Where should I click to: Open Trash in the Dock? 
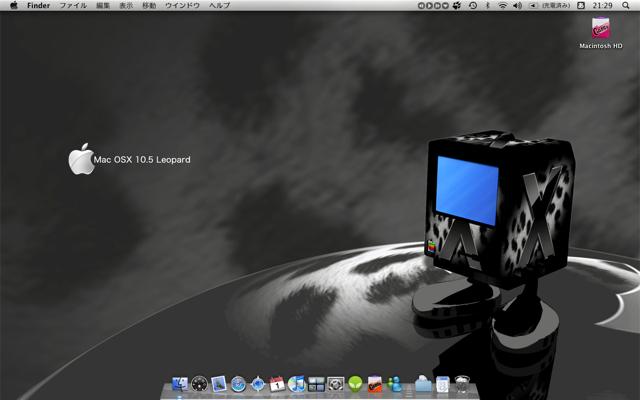pos(462,384)
